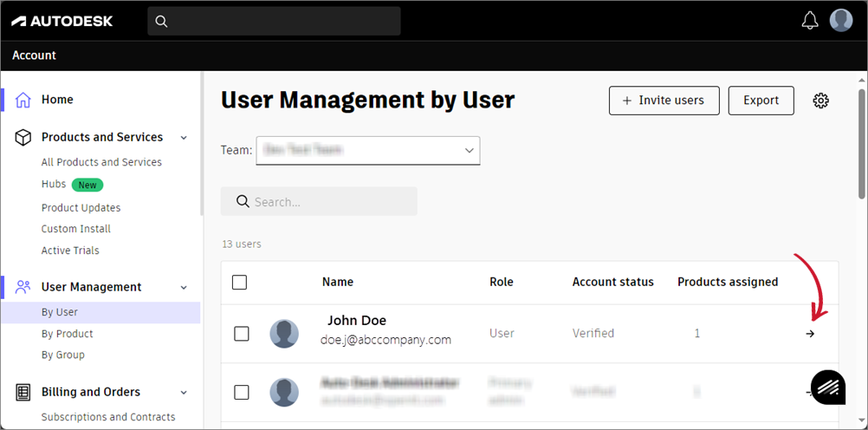Open Hubs in sidebar

click(54, 184)
